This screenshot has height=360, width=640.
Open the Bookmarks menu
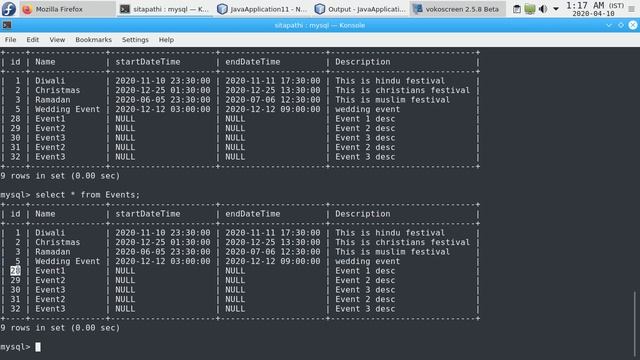[93, 40]
